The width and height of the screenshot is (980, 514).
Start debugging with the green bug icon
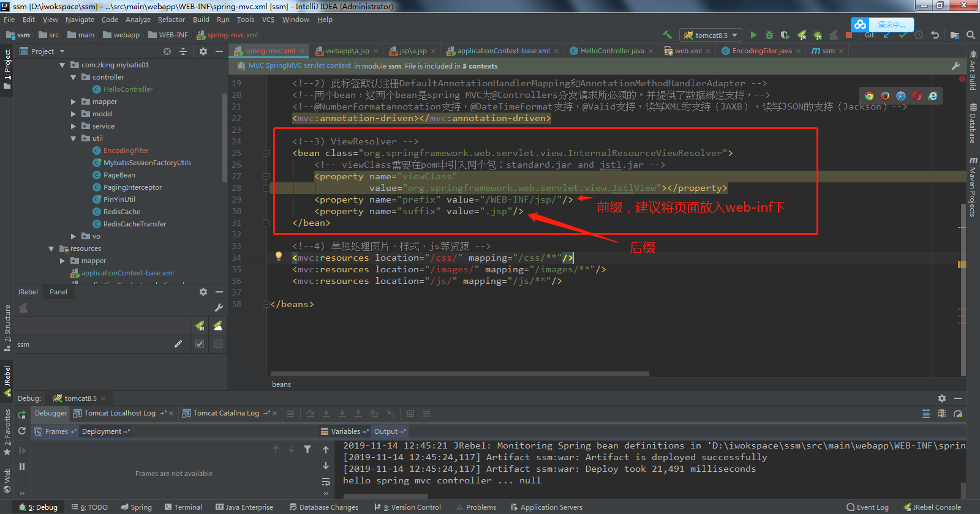tap(769, 35)
